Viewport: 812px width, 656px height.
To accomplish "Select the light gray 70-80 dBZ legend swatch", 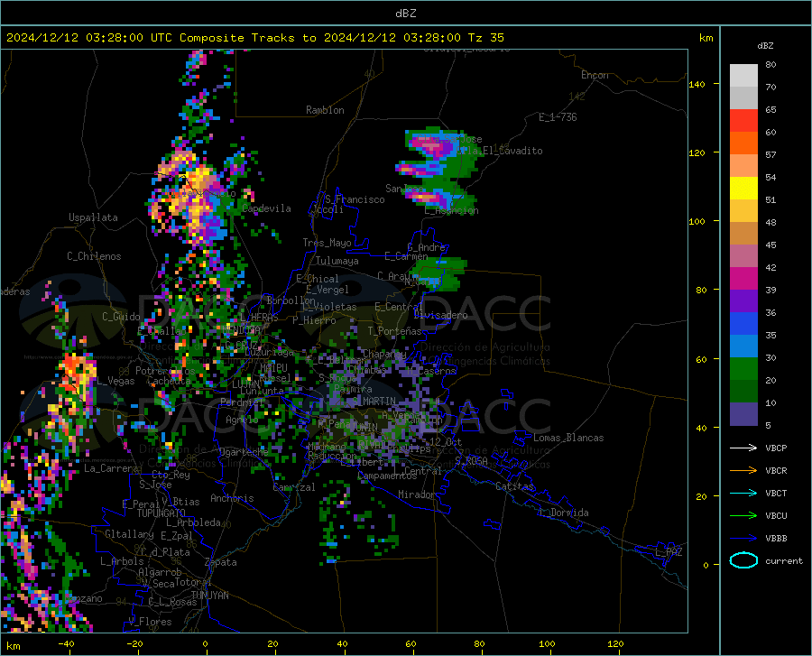I will (x=743, y=76).
